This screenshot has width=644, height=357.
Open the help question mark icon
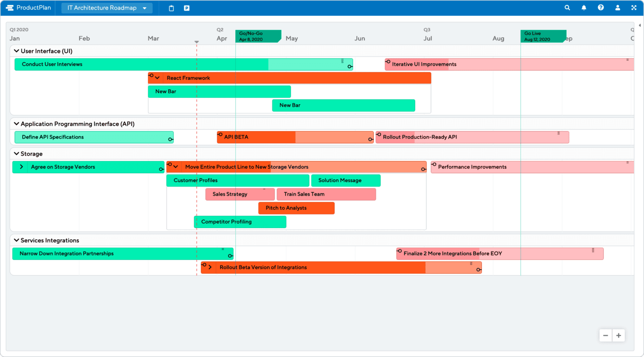tap(600, 8)
